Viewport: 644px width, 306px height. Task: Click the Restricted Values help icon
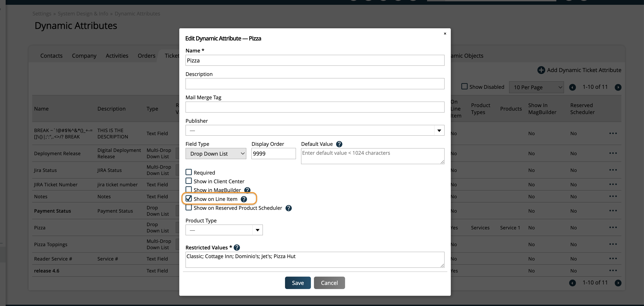[x=237, y=248]
